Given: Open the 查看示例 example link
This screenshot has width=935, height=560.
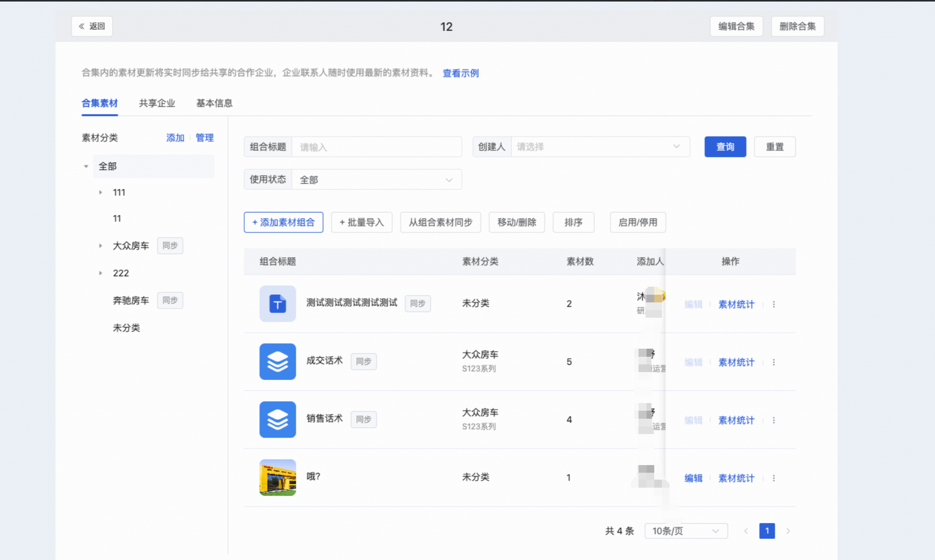Looking at the screenshot, I should (461, 73).
